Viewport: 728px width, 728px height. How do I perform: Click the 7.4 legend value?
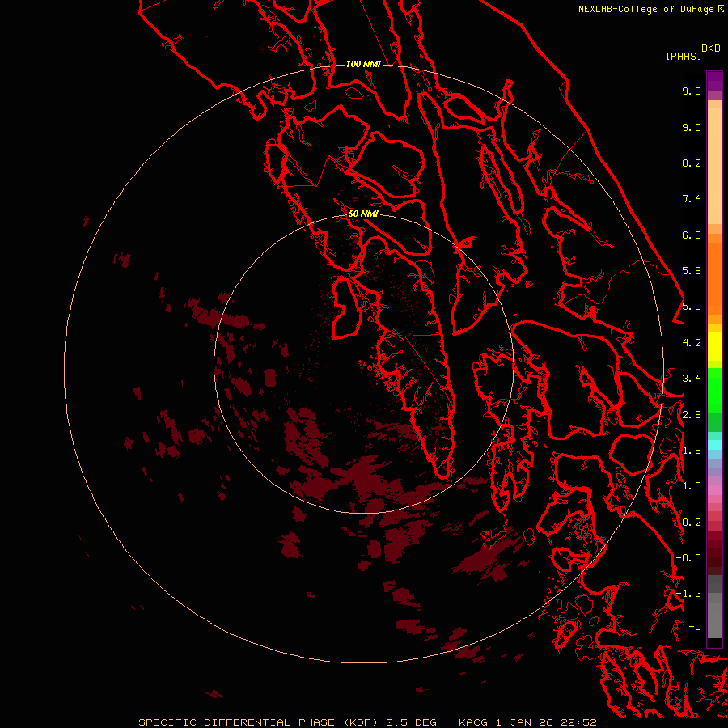(x=692, y=199)
